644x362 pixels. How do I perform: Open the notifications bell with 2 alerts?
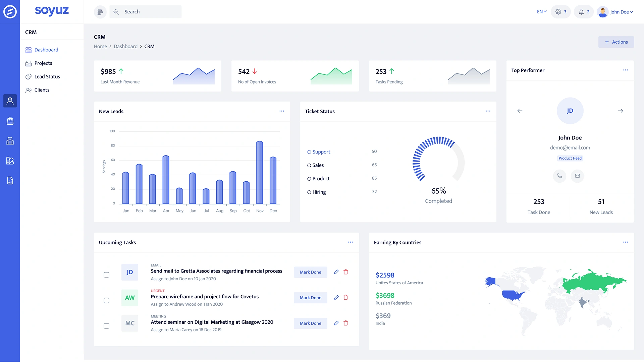pos(581,11)
